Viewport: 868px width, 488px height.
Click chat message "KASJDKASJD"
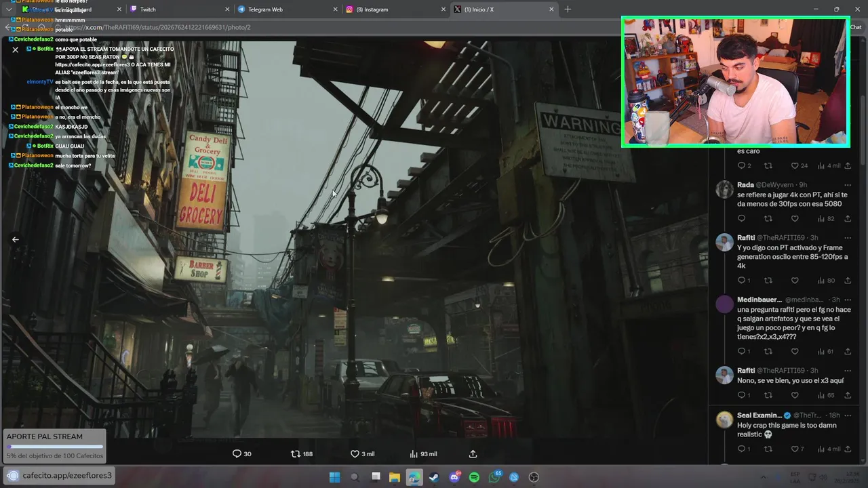pos(71,127)
